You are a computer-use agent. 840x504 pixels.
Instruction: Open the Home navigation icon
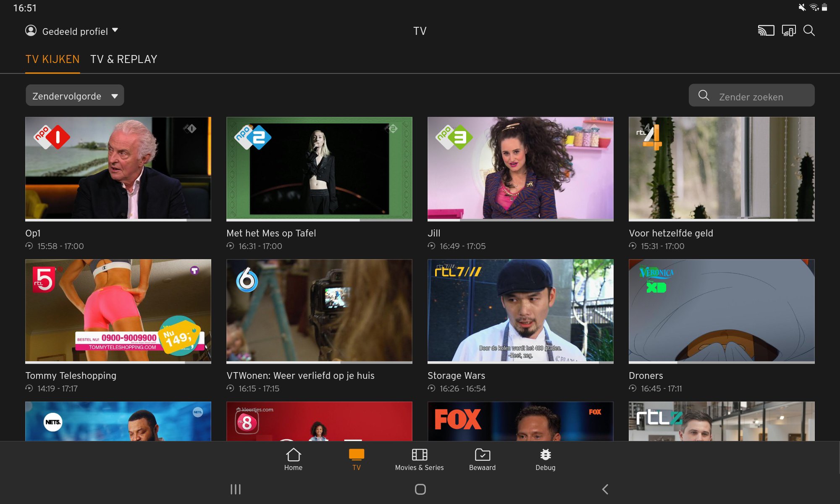click(293, 454)
